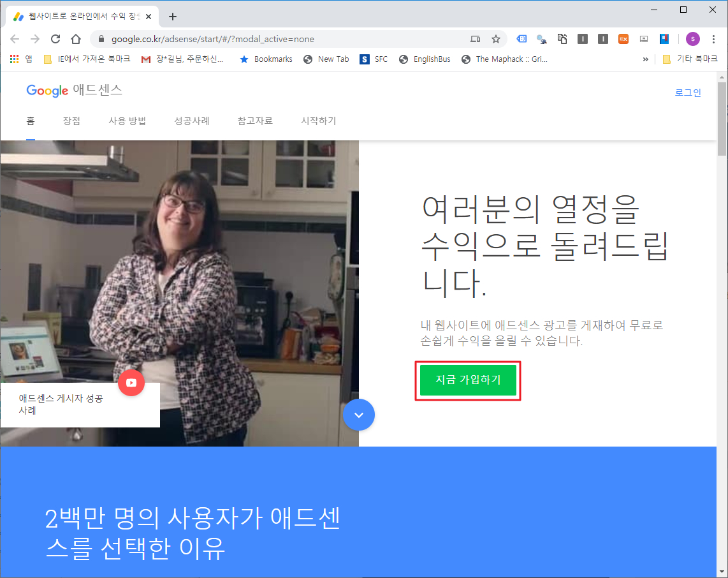728x578 pixels.
Task: Select the '장점' navigation tab
Action: 71,121
